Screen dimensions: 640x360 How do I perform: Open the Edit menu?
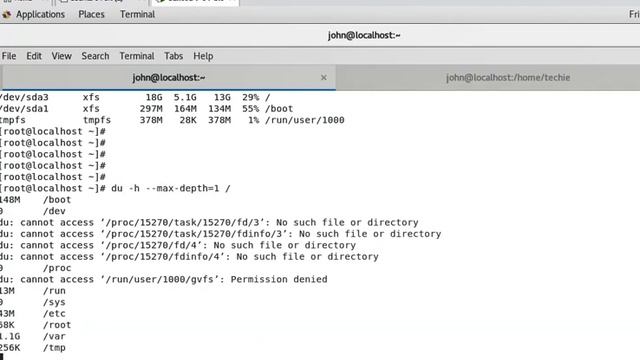point(34,56)
